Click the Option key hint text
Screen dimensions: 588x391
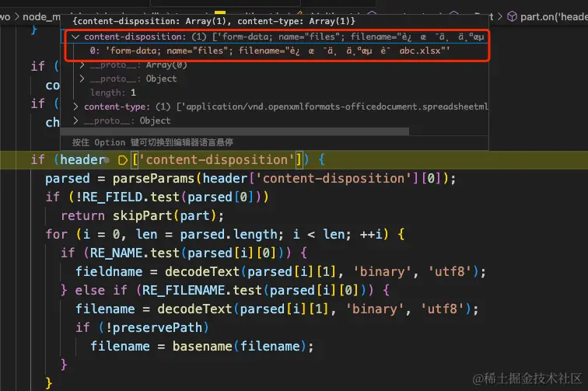(x=152, y=142)
